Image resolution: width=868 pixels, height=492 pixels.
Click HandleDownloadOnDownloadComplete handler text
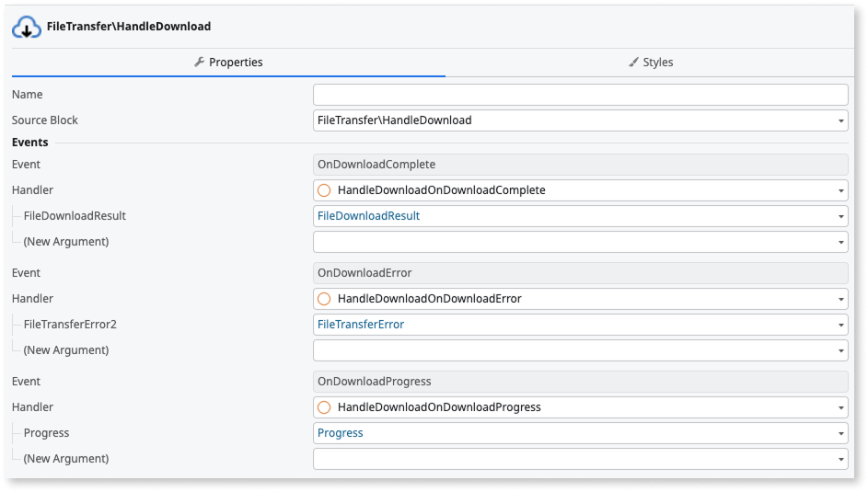(442, 190)
